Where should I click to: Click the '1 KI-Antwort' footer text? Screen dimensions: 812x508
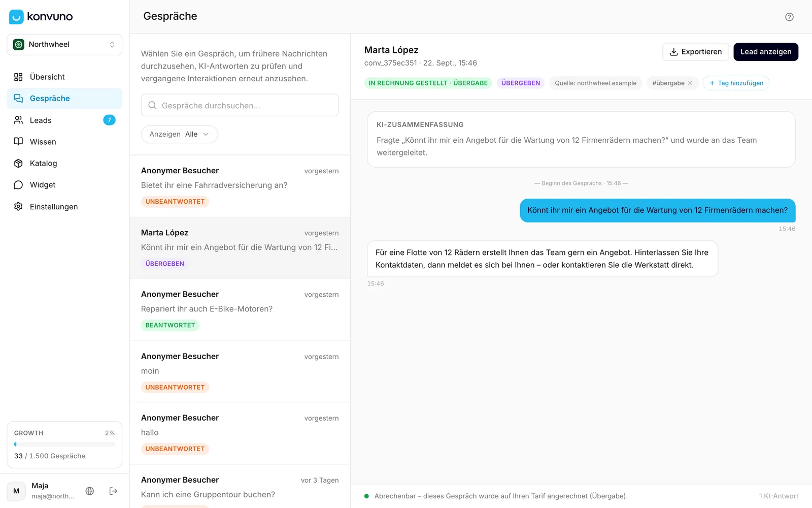(x=779, y=496)
